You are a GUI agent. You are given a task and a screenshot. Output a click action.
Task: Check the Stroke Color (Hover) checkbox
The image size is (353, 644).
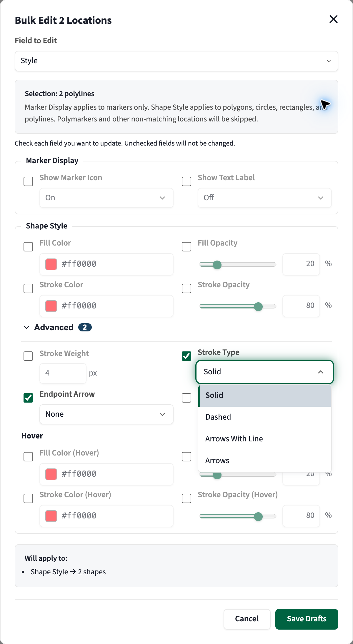(x=28, y=498)
